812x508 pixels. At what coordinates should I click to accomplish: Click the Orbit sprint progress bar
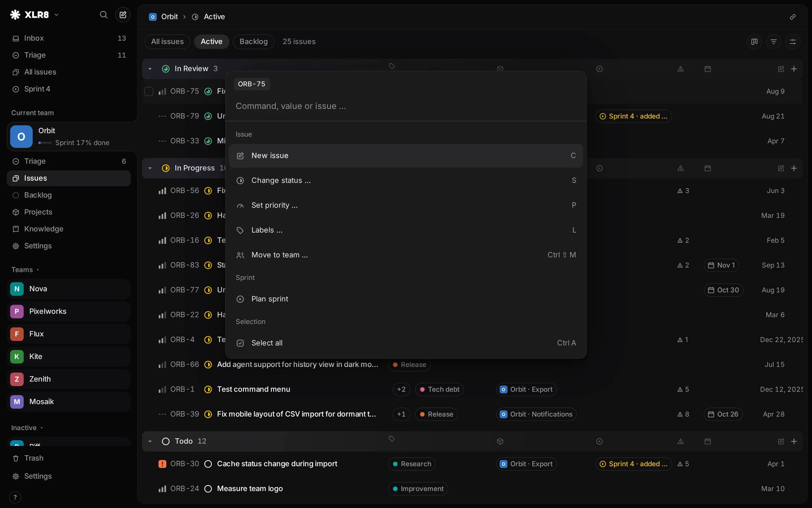tap(45, 143)
